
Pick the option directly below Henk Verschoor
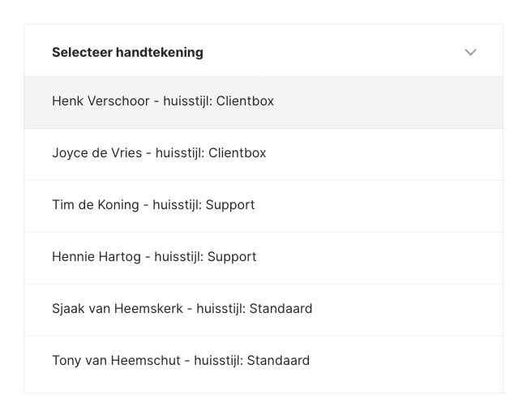(159, 153)
